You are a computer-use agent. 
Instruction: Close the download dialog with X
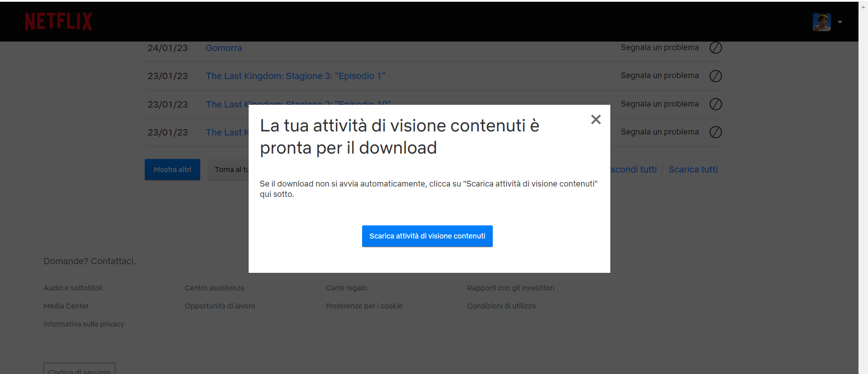pos(595,119)
